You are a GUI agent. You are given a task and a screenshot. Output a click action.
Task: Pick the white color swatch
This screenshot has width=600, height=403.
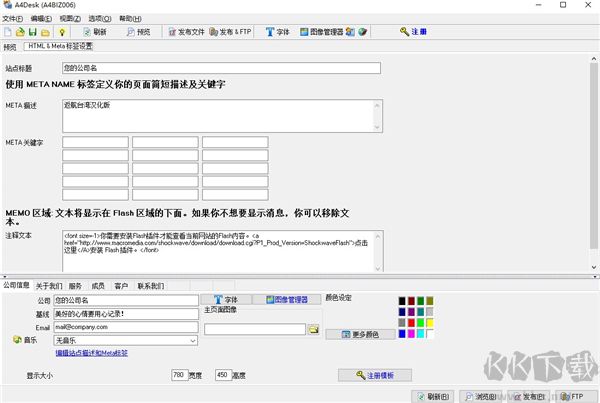[x=430, y=334]
